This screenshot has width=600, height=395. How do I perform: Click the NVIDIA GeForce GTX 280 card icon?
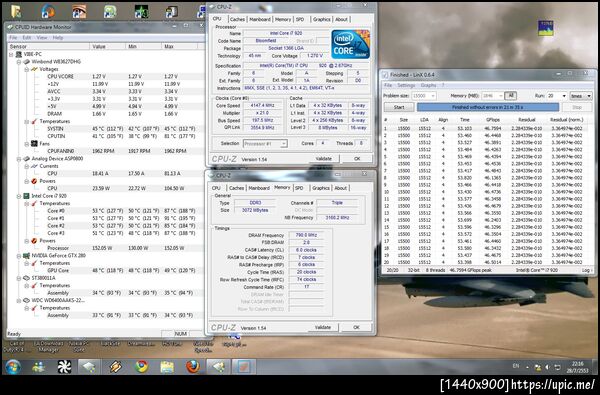coord(26,256)
